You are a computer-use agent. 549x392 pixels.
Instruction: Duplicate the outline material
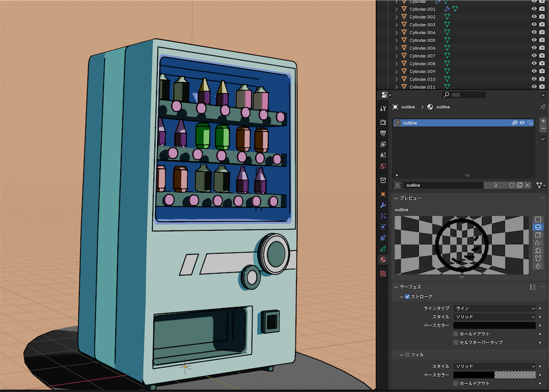coord(520,185)
